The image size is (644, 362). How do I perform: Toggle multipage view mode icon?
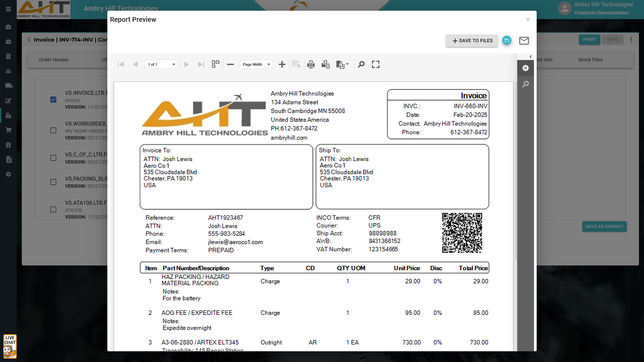click(216, 64)
